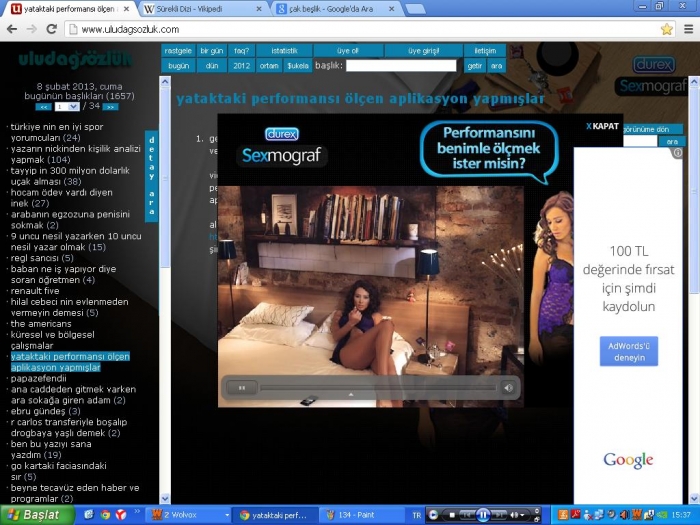This screenshot has height=525, width=700.
Task: Open the vertical detay ara side tab
Action: click(x=151, y=176)
